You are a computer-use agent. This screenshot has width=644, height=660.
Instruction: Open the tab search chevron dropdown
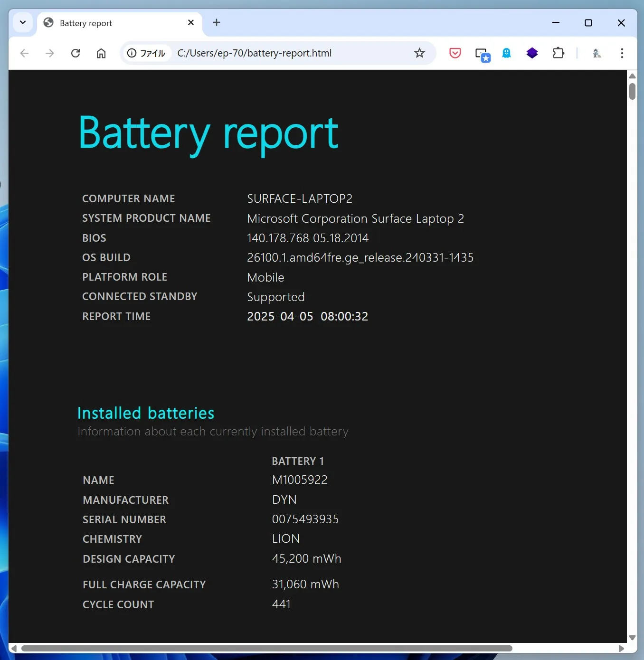pyautogui.click(x=22, y=22)
